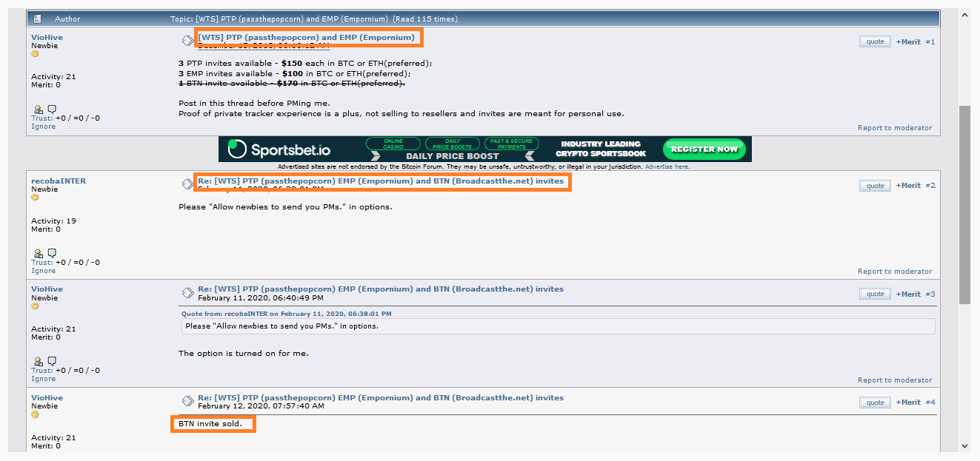Click 'Post in this thread before PMing me.'

[254, 103]
